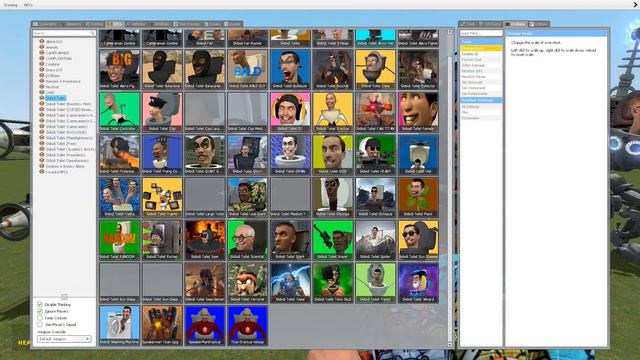Spawn the Skibidi Toilet Wizard NPC
This screenshot has width=640, height=360.
(418, 283)
